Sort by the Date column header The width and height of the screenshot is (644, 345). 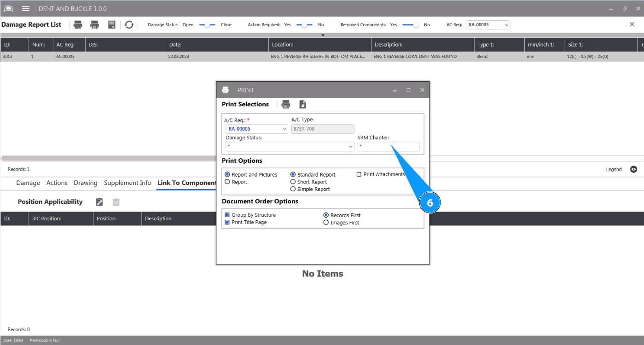click(x=217, y=45)
